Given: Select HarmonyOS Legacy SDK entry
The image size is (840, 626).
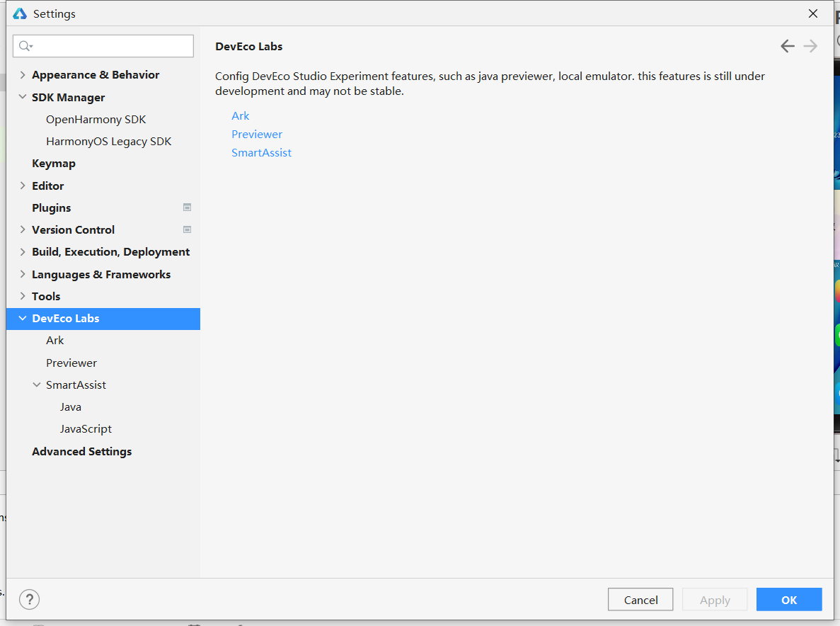Looking at the screenshot, I should [109, 142].
